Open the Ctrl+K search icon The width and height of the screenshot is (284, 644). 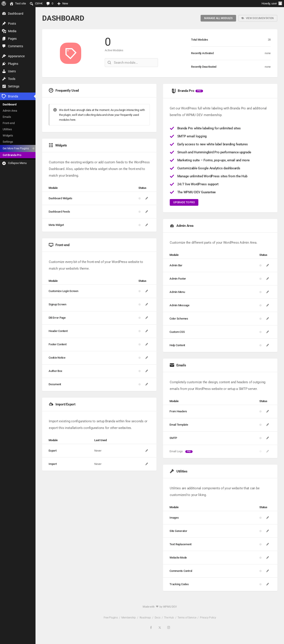pos(32,4)
